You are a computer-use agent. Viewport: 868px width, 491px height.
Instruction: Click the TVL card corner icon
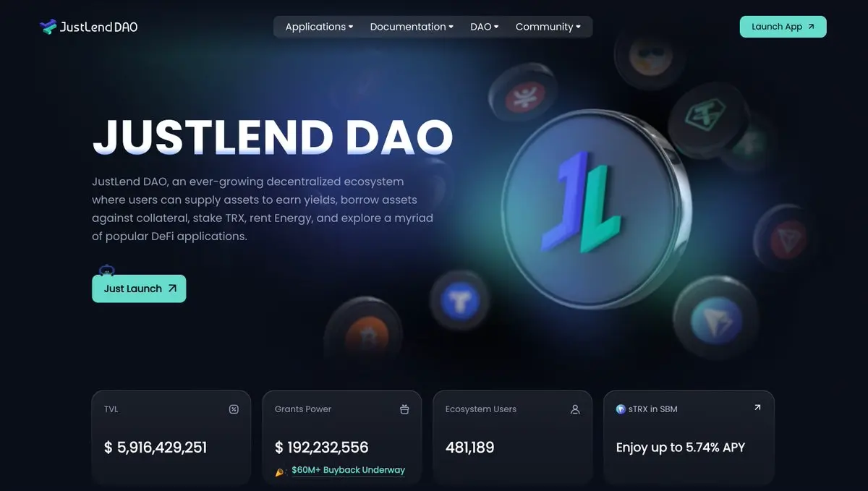tap(234, 409)
